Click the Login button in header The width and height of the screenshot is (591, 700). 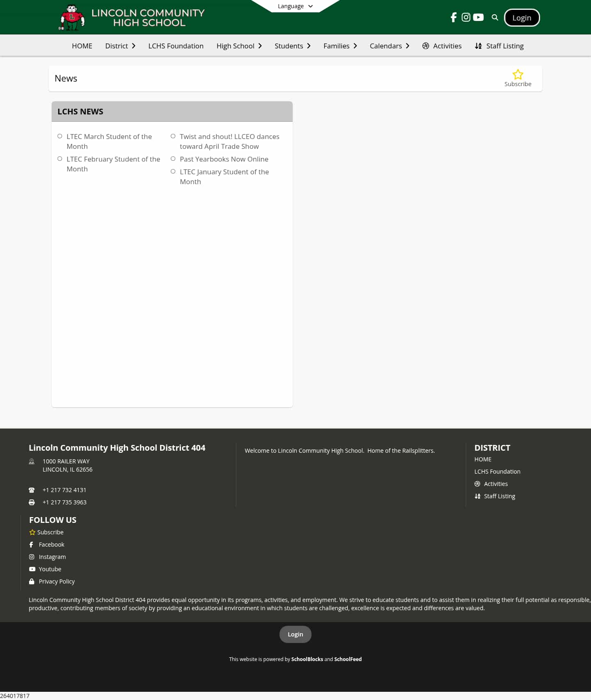pyautogui.click(x=522, y=18)
